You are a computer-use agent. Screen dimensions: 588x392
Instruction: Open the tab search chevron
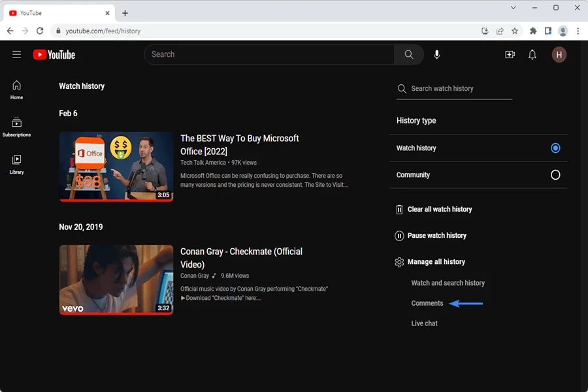(x=513, y=8)
